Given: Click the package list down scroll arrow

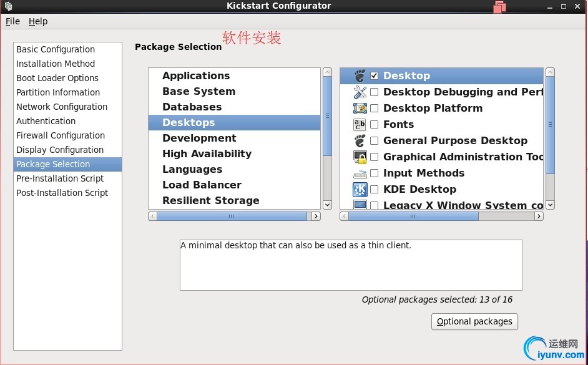Looking at the screenshot, I should pyautogui.click(x=550, y=205).
